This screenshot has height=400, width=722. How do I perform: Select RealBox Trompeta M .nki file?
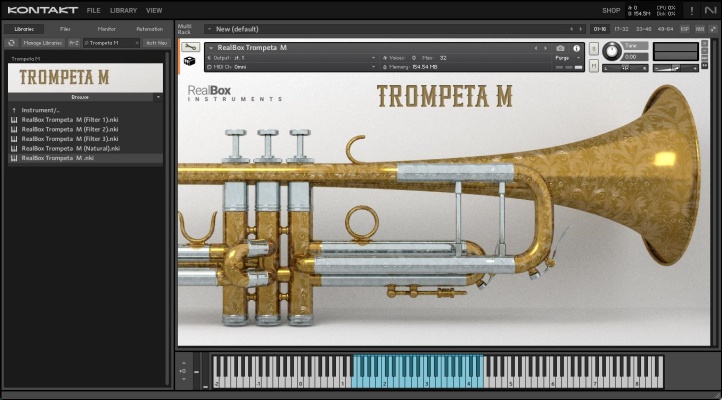point(85,158)
